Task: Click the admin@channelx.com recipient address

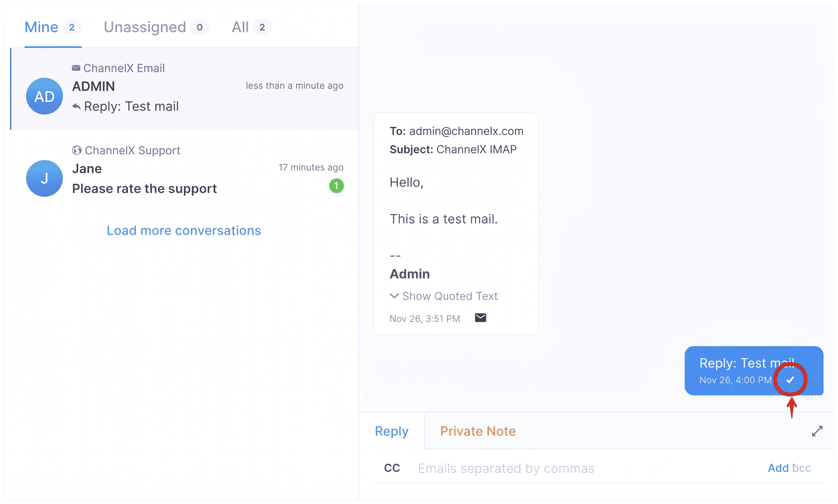Action: pos(466,131)
